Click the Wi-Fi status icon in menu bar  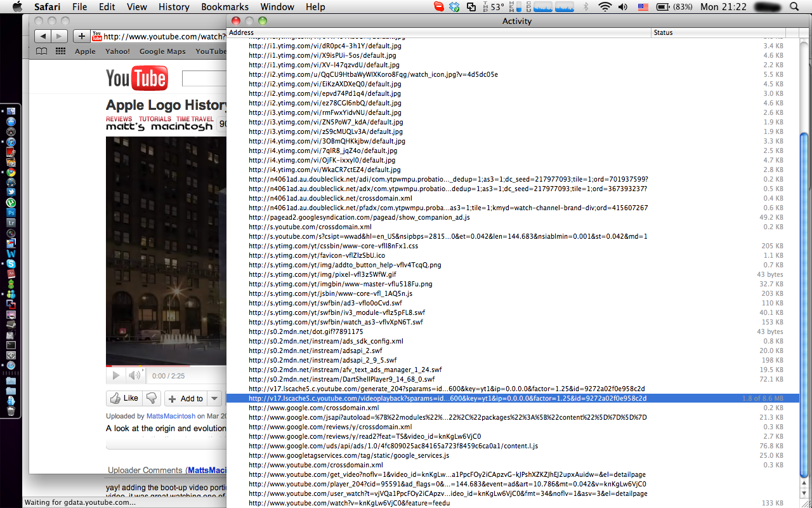[605, 7]
